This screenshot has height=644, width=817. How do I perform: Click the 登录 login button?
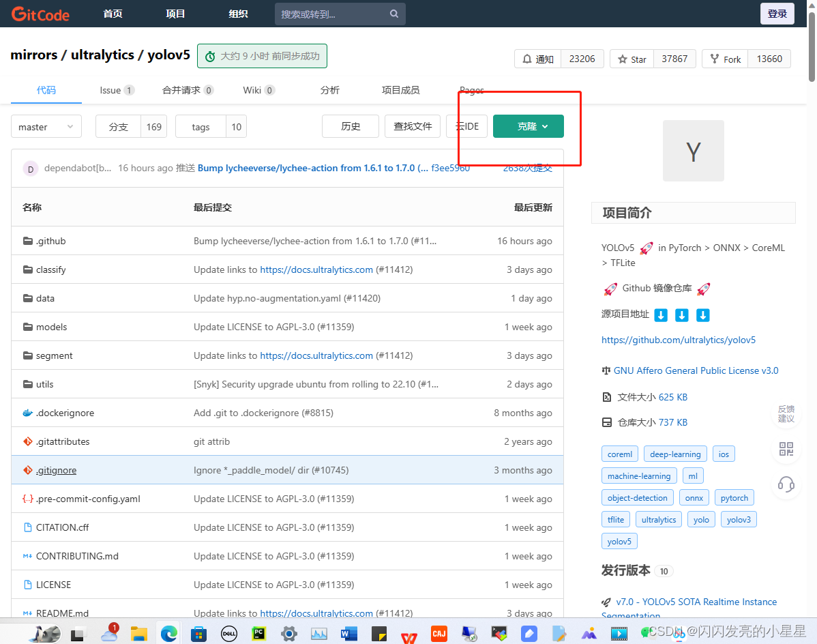777,14
